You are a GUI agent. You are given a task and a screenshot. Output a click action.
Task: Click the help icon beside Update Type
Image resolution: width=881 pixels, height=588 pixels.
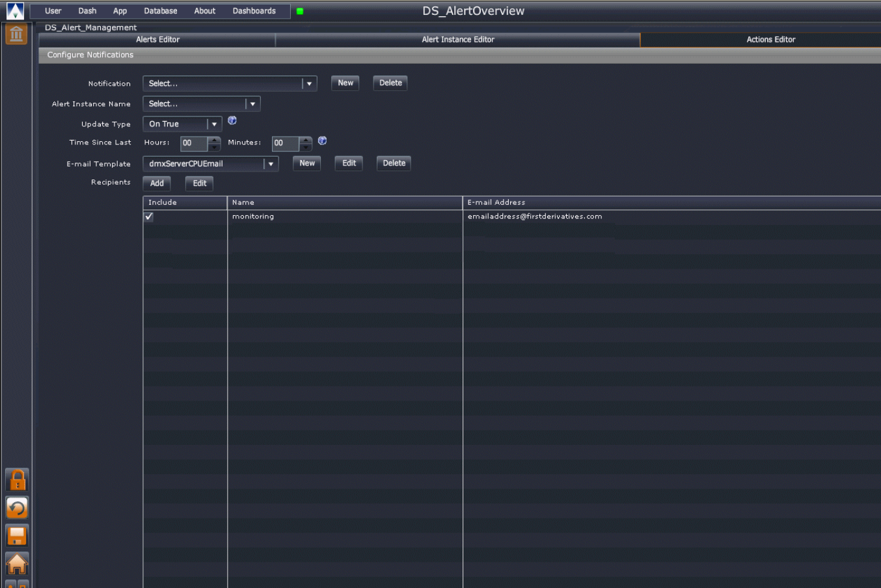[232, 120]
